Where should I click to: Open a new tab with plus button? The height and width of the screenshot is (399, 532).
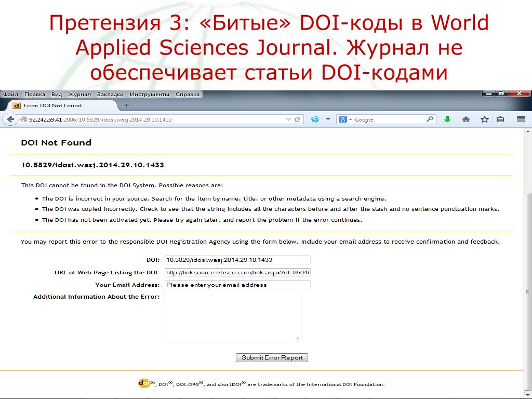tap(126, 105)
